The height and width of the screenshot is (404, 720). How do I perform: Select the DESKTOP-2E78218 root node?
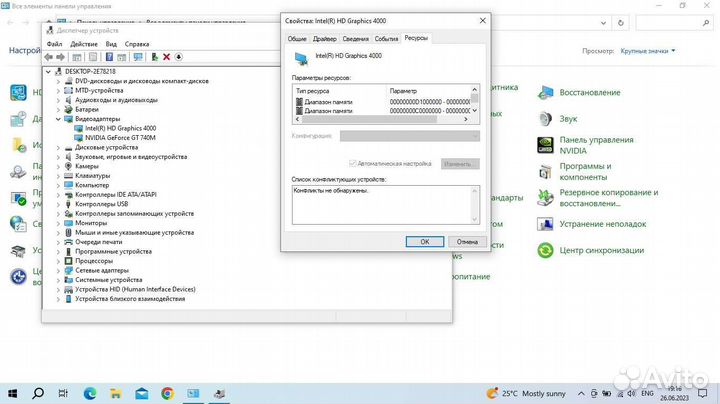click(90, 71)
